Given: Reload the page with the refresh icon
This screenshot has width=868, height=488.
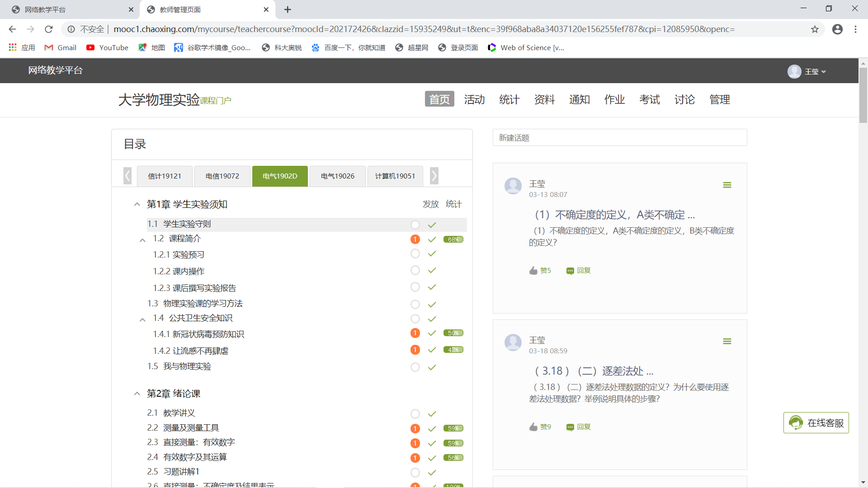Looking at the screenshot, I should click(49, 29).
